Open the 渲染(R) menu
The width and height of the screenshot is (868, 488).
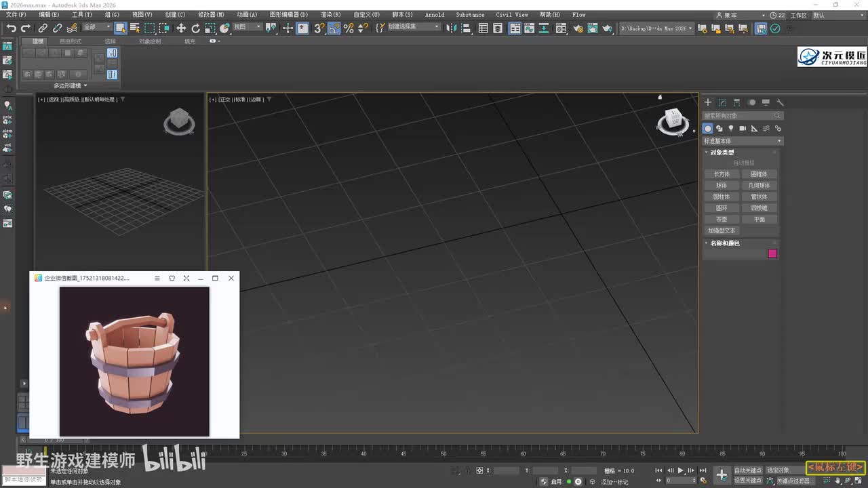[x=330, y=14]
